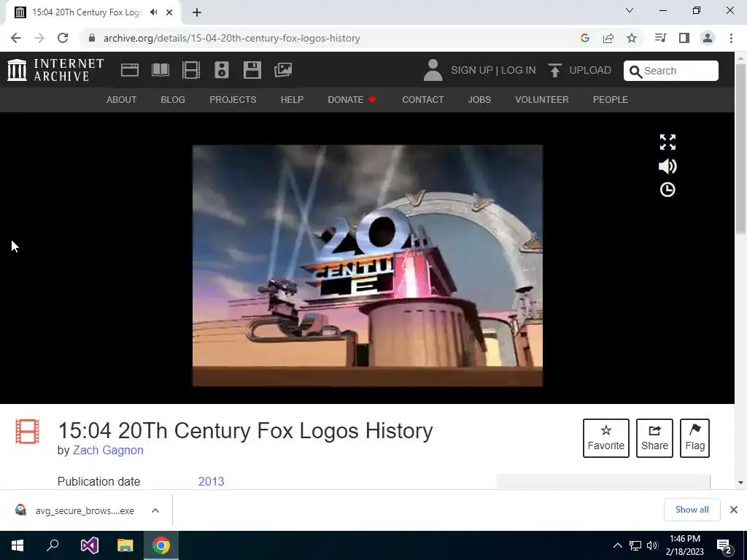
Task: Click the Favorite button
Action: point(606,438)
